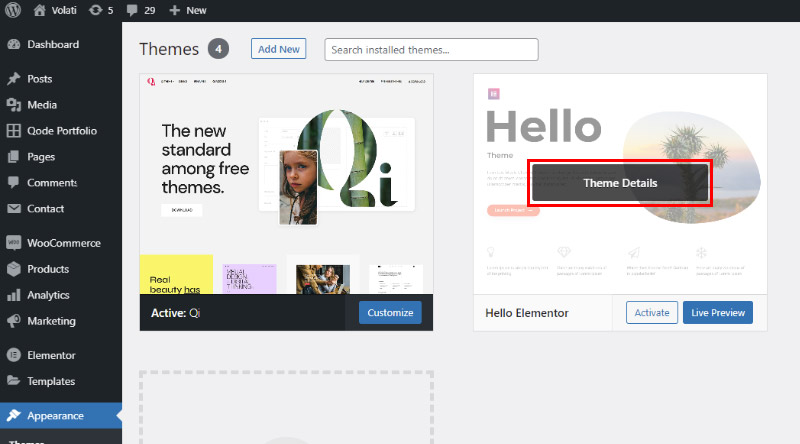Click the Appearance paintbrush icon
800x444 pixels.
(x=14, y=415)
